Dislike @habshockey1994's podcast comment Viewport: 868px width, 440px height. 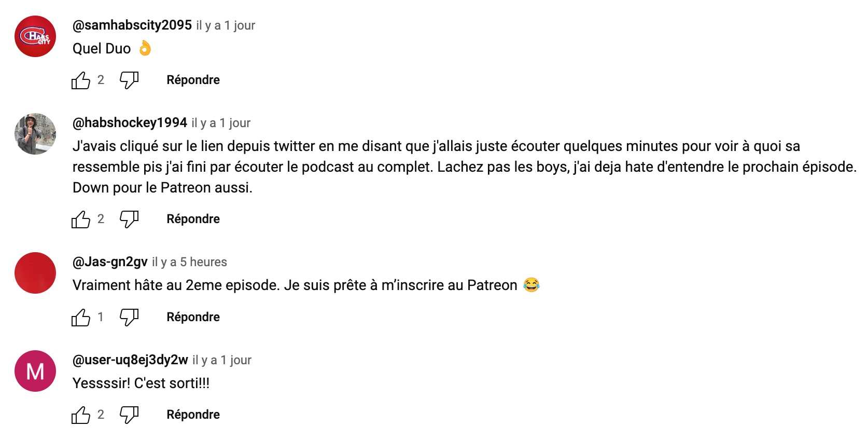(129, 219)
